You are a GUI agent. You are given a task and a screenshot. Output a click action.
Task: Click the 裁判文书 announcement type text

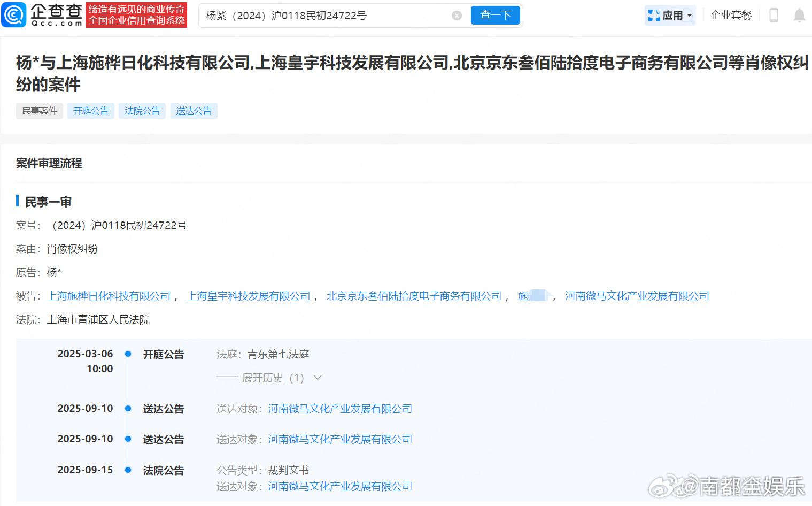pyautogui.click(x=289, y=470)
